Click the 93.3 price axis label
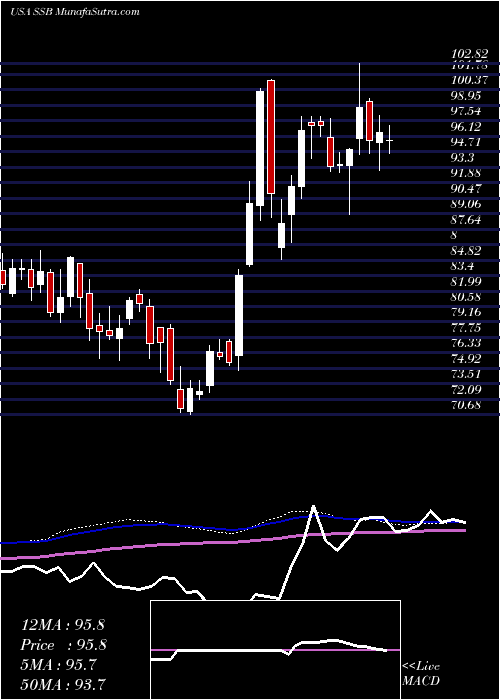The width and height of the screenshot is (500, 700). coord(463,158)
